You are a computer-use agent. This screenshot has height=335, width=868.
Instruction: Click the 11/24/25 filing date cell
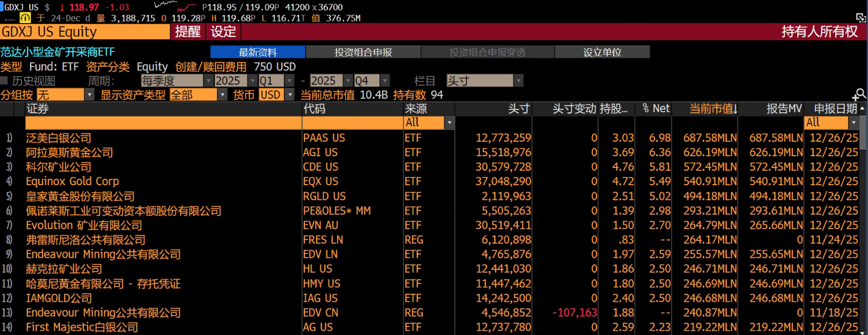point(834,240)
